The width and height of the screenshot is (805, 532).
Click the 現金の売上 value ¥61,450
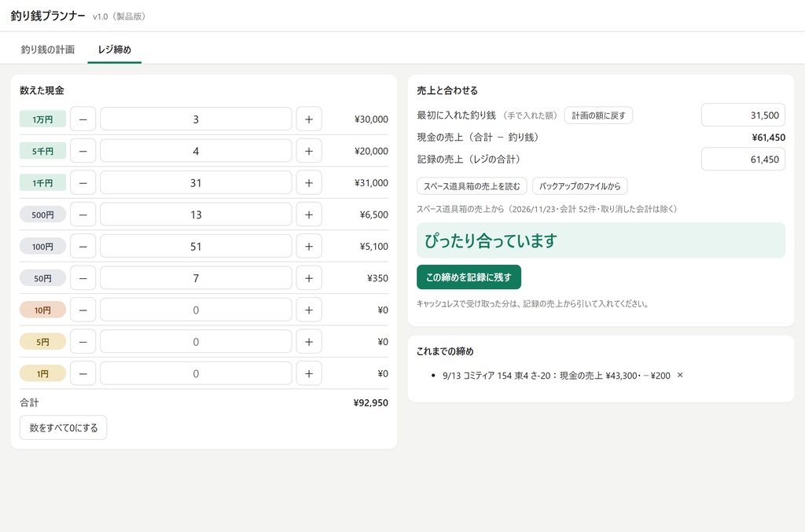tap(768, 137)
